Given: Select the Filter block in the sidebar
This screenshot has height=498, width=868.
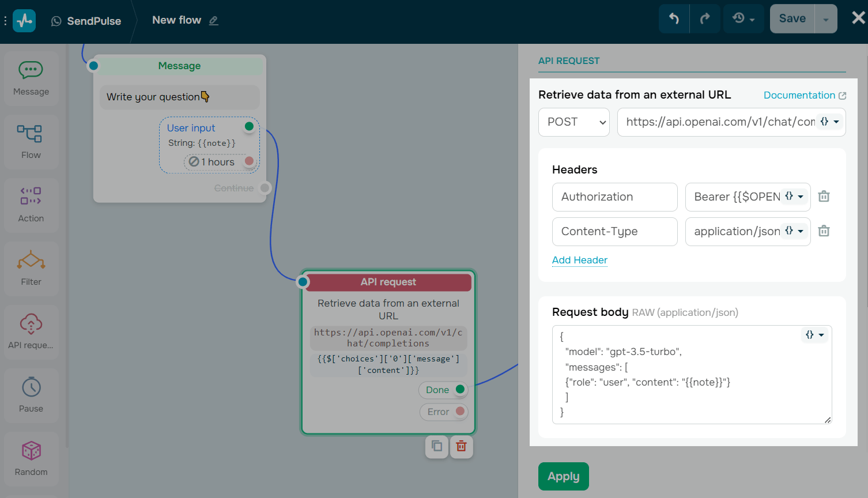Looking at the screenshot, I should (x=31, y=268).
